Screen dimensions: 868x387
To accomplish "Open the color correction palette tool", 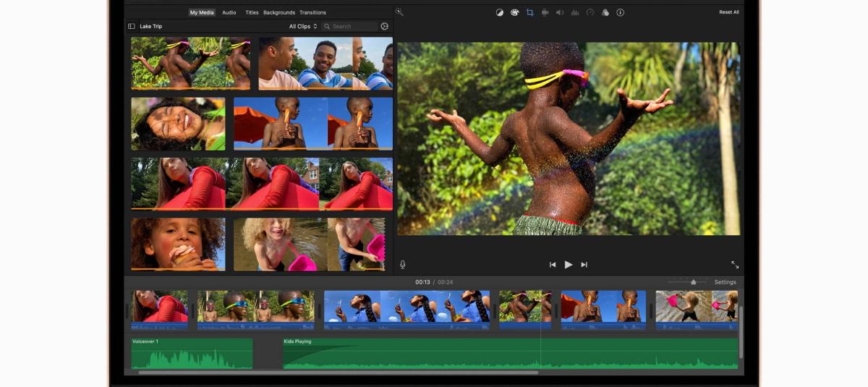I will pyautogui.click(x=515, y=12).
